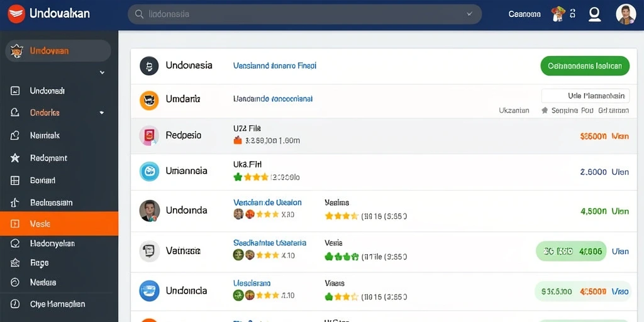The image size is (644, 322).
Task: Click the Undonadt sidebar icon
Action: click(x=15, y=91)
